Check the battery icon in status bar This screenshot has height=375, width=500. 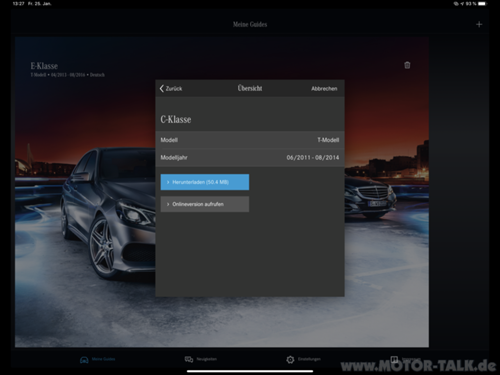pyautogui.click(x=482, y=4)
